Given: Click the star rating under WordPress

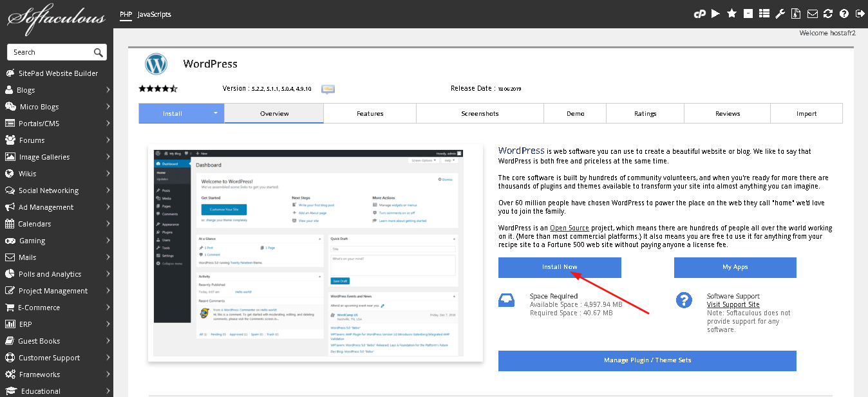Looking at the screenshot, I should coord(158,88).
